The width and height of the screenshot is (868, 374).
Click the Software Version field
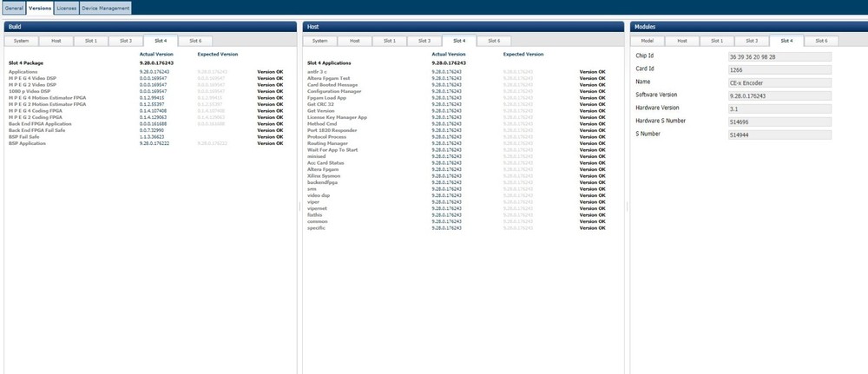click(x=779, y=95)
